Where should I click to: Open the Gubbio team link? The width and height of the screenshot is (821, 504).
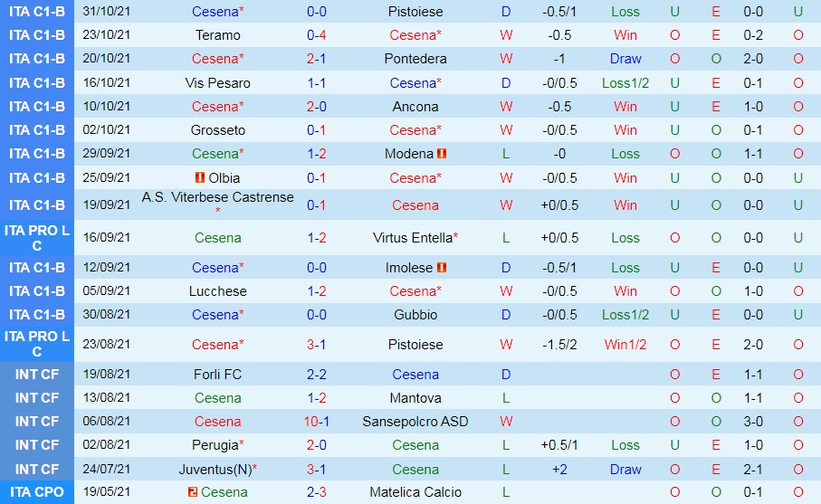click(415, 315)
